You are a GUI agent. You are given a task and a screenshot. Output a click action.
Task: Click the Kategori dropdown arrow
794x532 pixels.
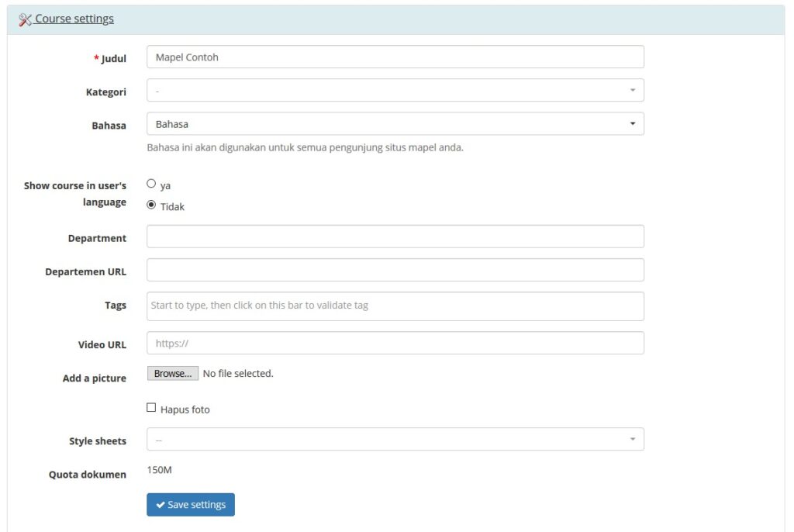(x=632, y=90)
